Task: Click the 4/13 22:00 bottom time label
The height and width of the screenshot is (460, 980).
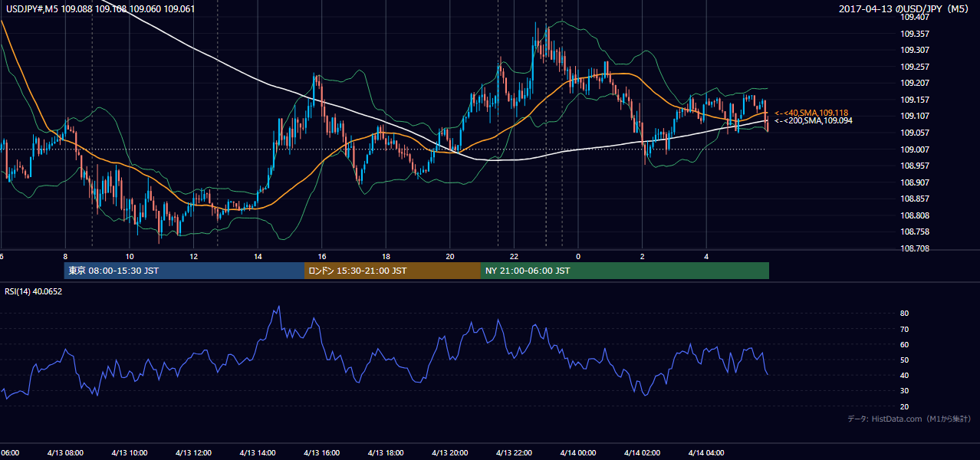Action: point(514,452)
